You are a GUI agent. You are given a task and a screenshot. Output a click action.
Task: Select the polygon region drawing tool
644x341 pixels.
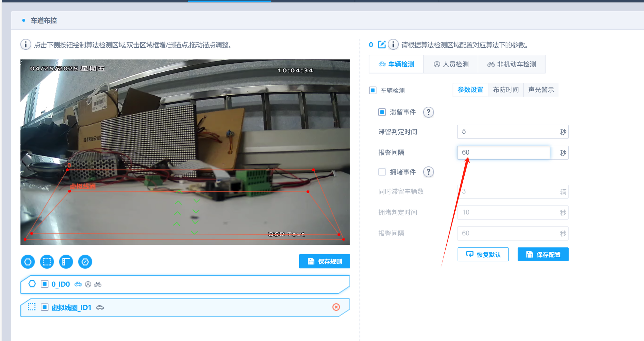pyautogui.click(x=28, y=262)
